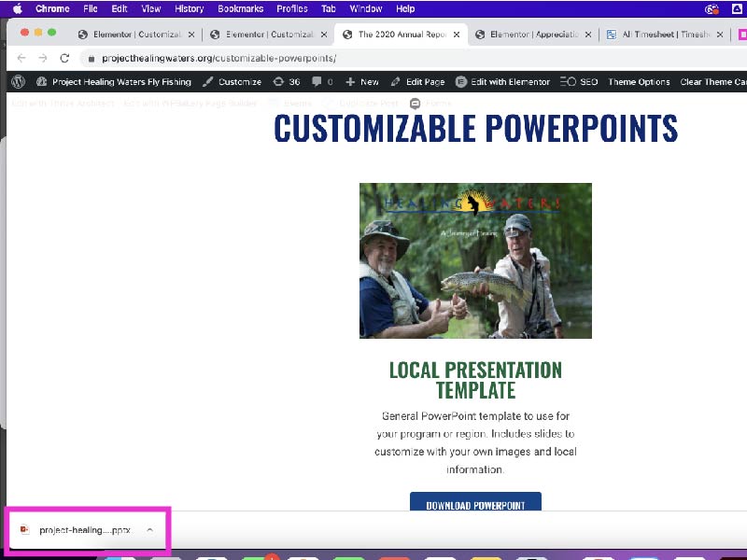Click the lock icon in address bar
Image resolution: width=747 pixels, height=560 pixels.
(x=91, y=59)
